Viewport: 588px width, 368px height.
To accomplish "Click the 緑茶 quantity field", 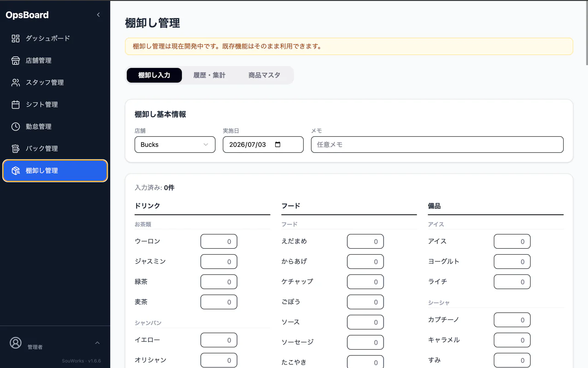I will [219, 282].
